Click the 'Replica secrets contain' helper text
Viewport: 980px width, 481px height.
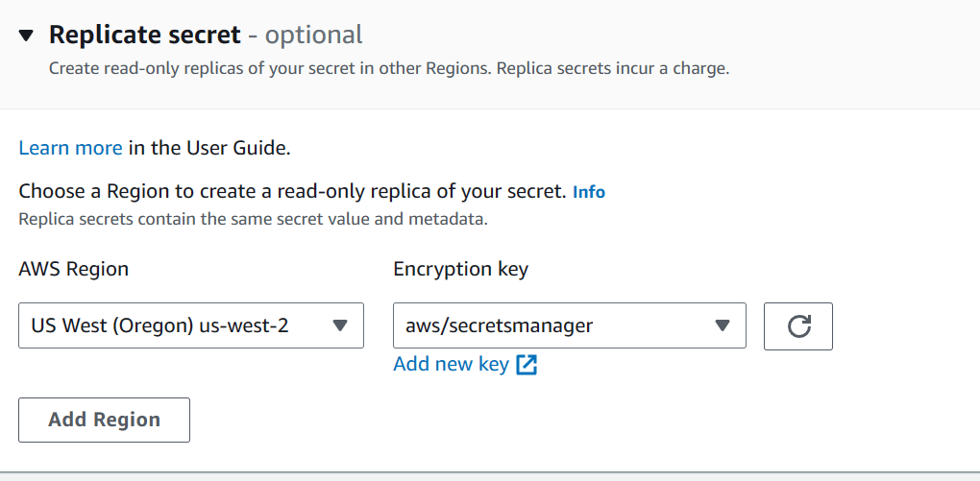pyautogui.click(x=253, y=219)
